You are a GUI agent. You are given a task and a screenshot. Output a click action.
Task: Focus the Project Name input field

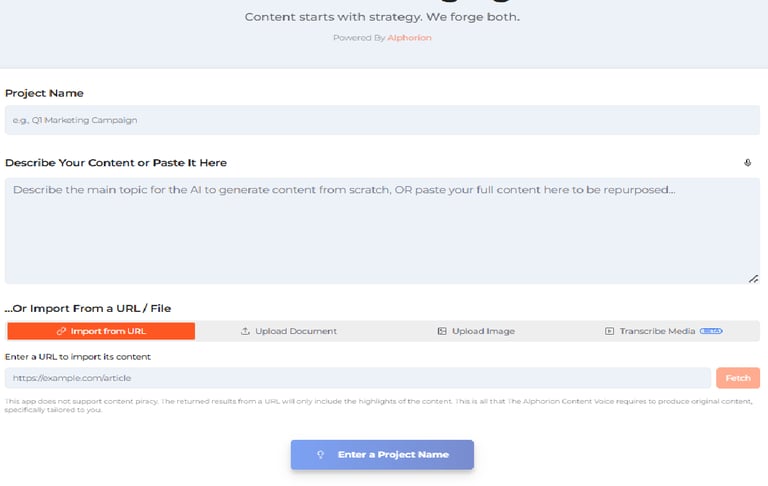[x=382, y=120]
